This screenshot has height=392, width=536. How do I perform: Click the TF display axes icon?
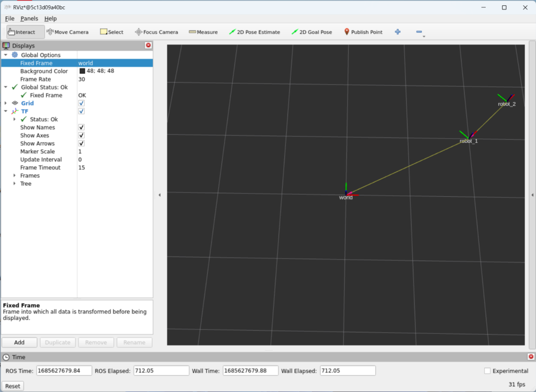click(x=15, y=111)
